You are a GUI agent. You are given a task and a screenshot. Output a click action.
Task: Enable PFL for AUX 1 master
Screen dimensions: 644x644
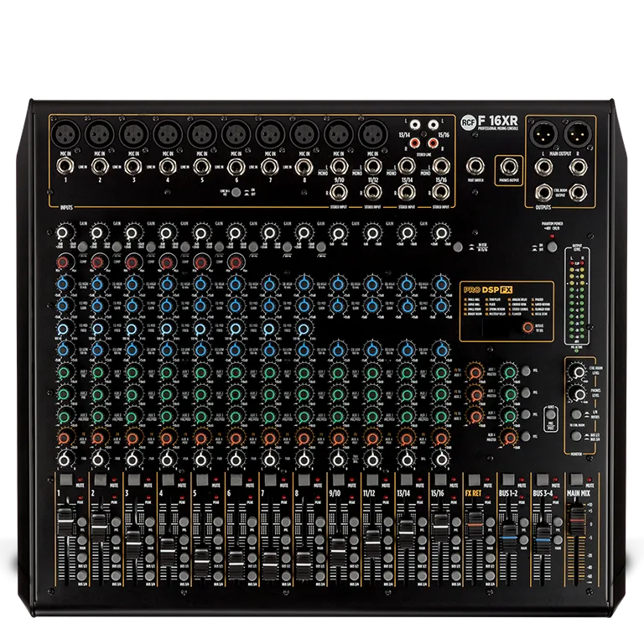526,371
